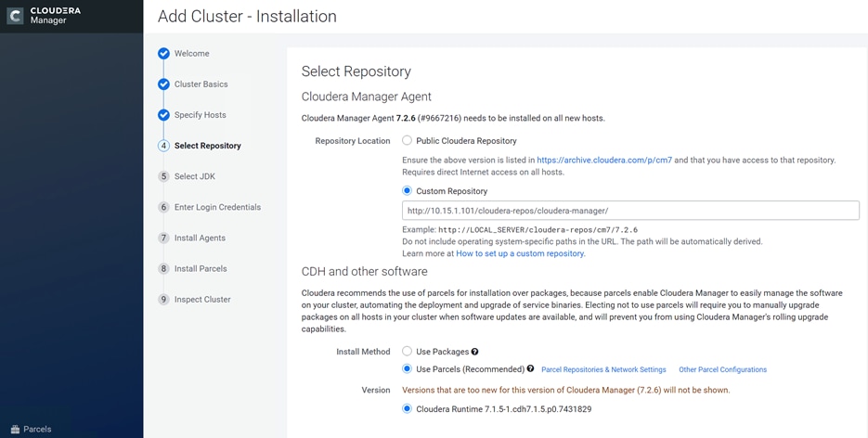Jump to the Install Parcels step
Image resolution: width=868 pixels, height=438 pixels.
tap(201, 269)
